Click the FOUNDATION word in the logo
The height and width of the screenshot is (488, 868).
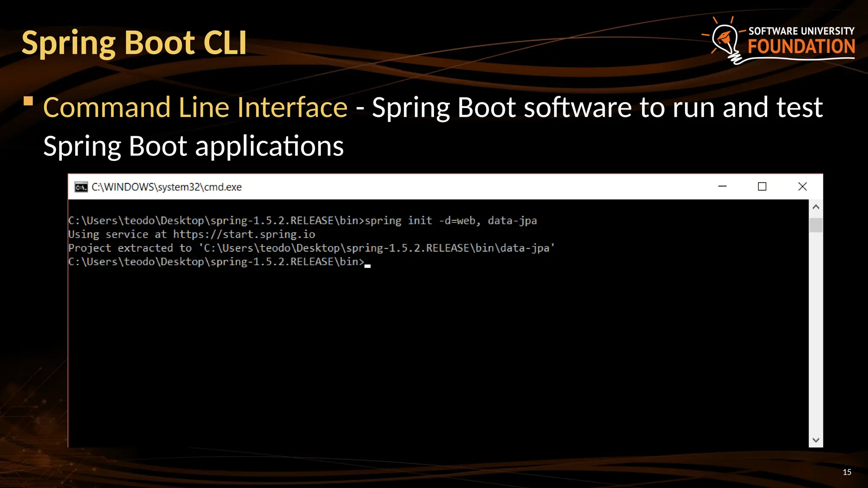coord(801,47)
